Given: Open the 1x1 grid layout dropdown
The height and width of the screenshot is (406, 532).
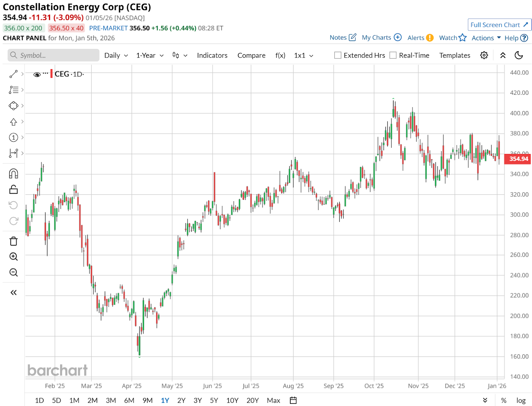Looking at the screenshot, I should tap(304, 55).
